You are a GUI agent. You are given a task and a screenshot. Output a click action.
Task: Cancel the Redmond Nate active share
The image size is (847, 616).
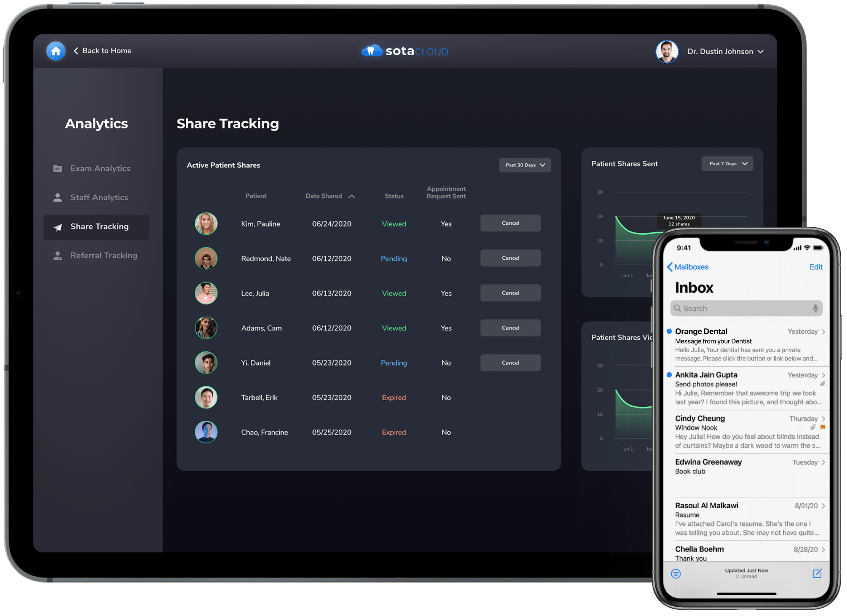pyautogui.click(x=510, y=257)
